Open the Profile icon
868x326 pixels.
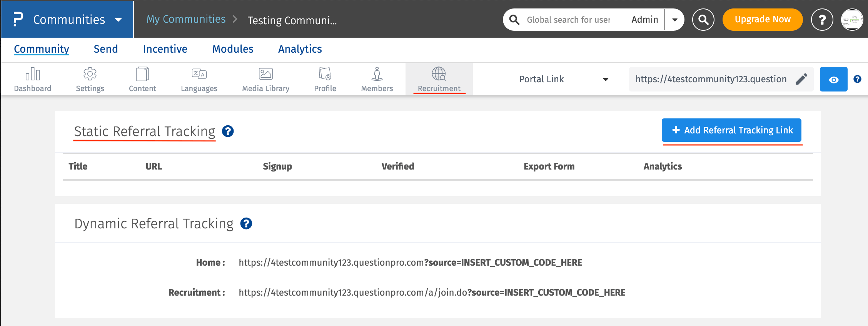point(325,74)
